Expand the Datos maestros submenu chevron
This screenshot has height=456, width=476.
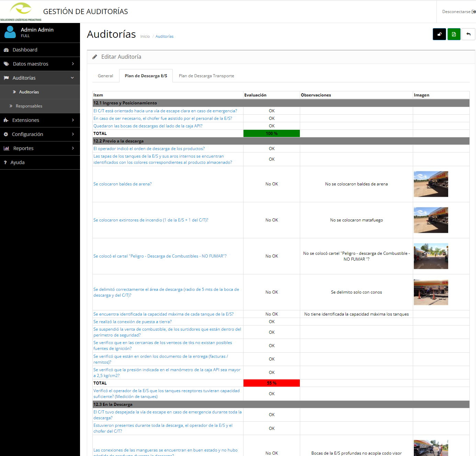click(x=73, y=64)
